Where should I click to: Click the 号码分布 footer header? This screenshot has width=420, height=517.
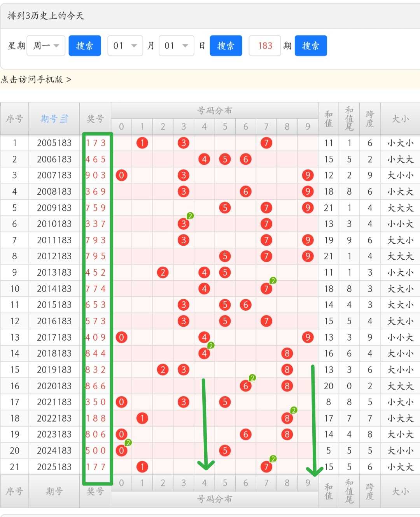pyautogui.click(x=215, y=499)
